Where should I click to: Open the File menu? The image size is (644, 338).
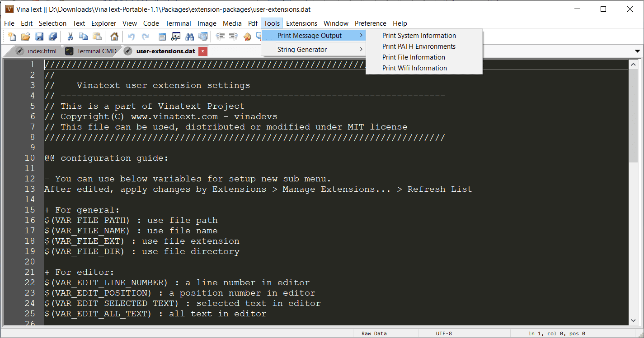coord(9,23)
